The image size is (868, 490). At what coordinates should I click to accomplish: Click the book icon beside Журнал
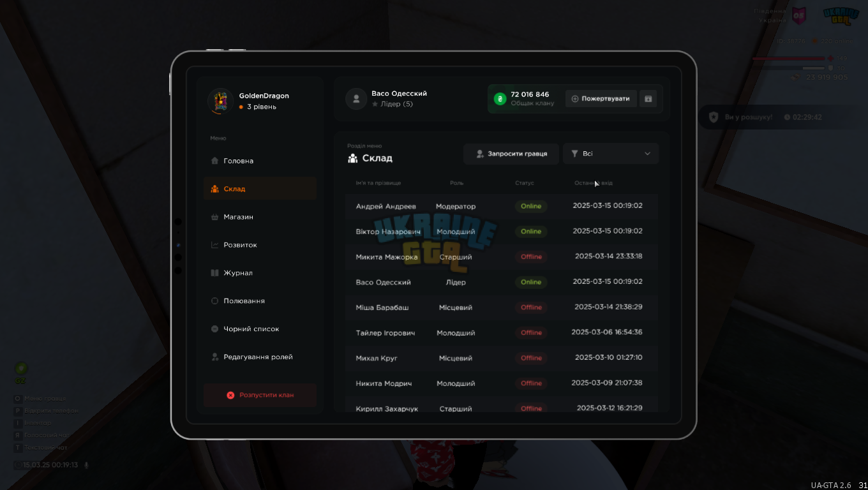pos(214,273)
